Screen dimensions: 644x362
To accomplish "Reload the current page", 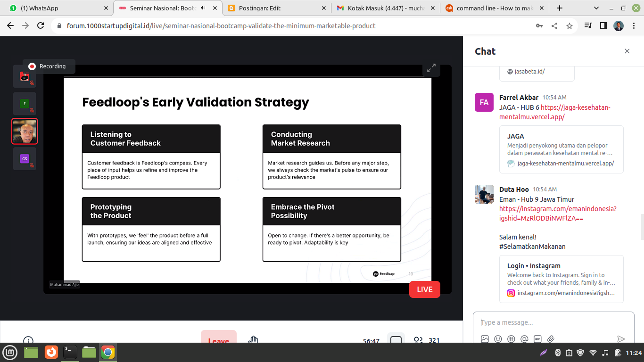I will pos(41,26).
